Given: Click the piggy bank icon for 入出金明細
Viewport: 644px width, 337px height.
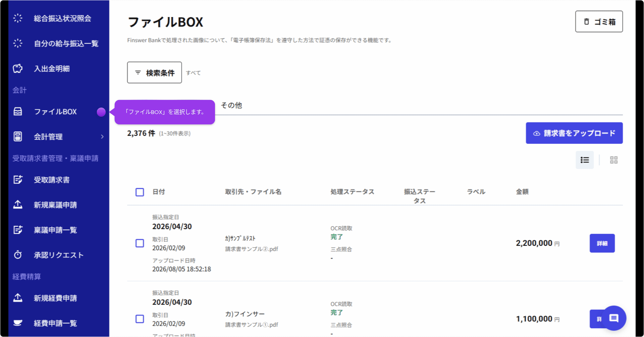Looking at the screenshot, I should pos(18,68).
